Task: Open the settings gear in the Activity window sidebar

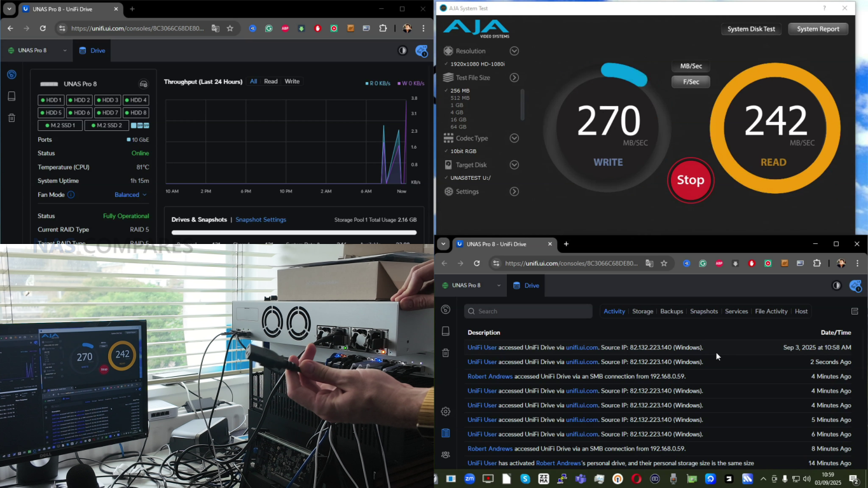Action: coord(446,411)
